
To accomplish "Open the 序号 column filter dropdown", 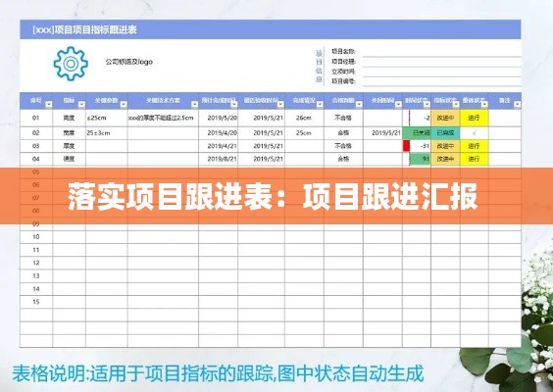I will 49,104.
